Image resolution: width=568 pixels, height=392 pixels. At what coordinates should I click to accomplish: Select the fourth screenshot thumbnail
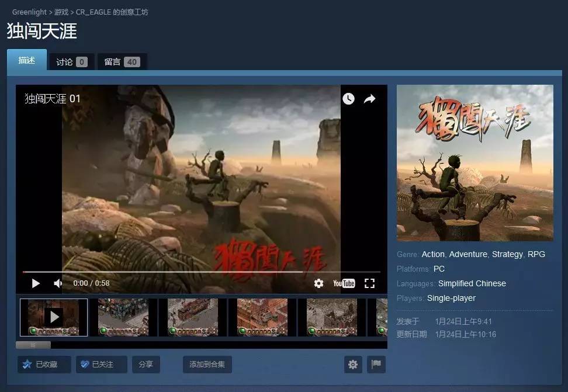coord(262,317)
